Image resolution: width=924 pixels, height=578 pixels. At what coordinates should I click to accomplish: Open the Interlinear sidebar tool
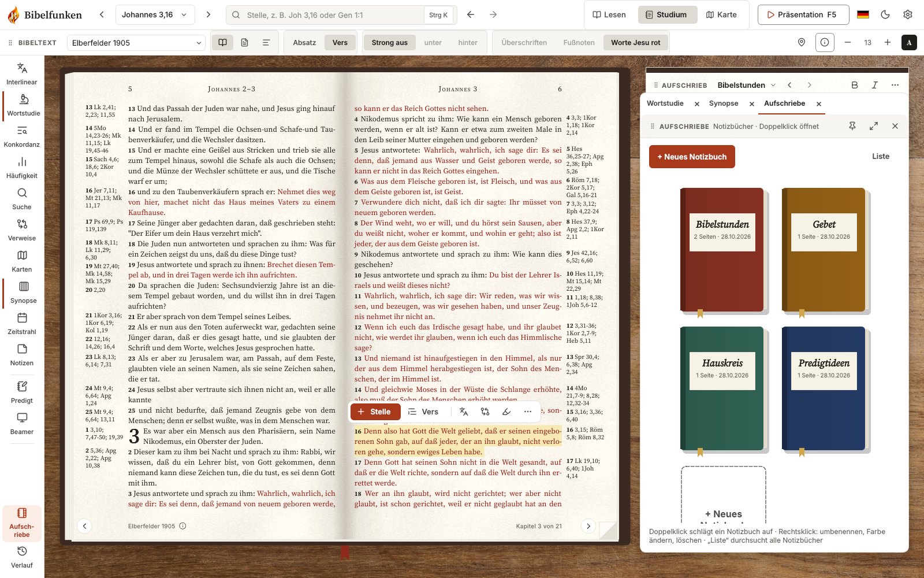[x=22, y=74]
